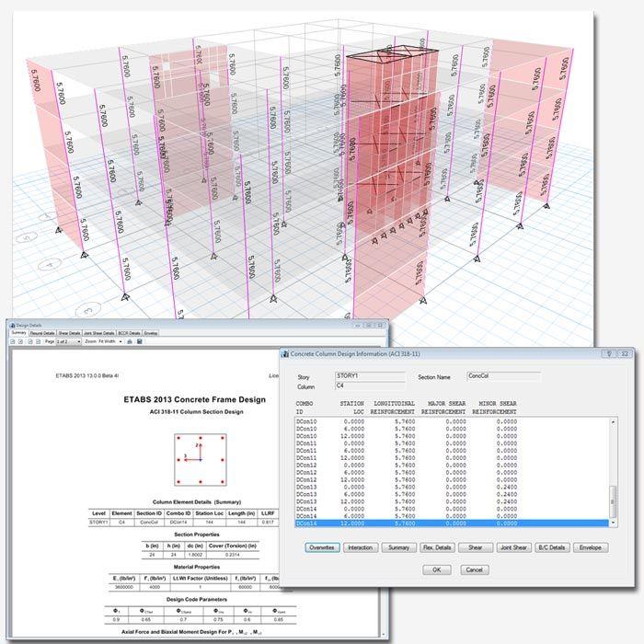
Task: Switch to the Summary tab in Design Details
Action: pos(19,333)
